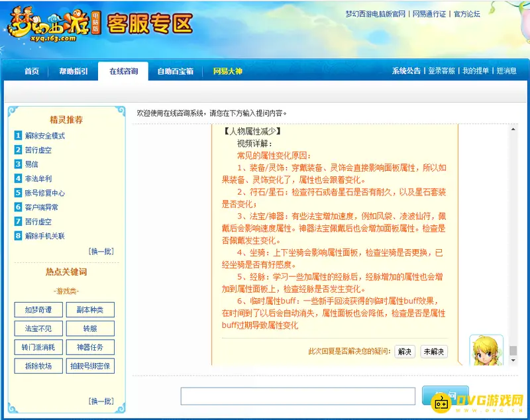Open 系统公告 link

tap(406, 71)
